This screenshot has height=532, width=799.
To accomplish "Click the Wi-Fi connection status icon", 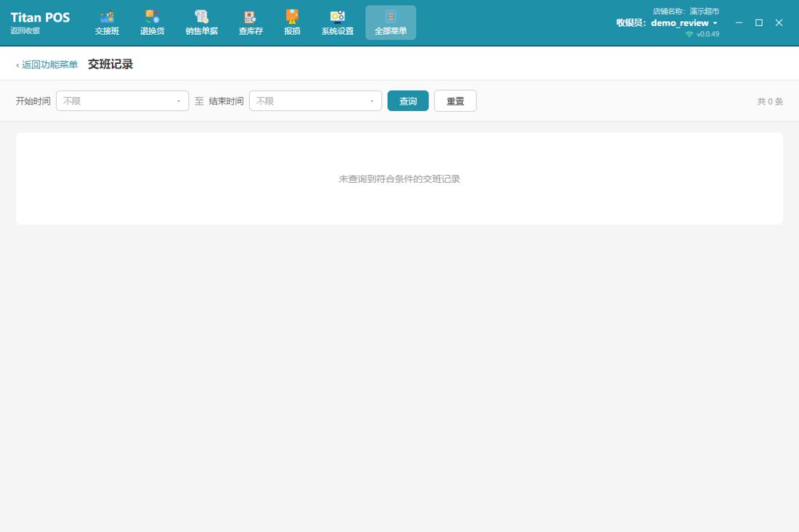I will coord(689,34).
